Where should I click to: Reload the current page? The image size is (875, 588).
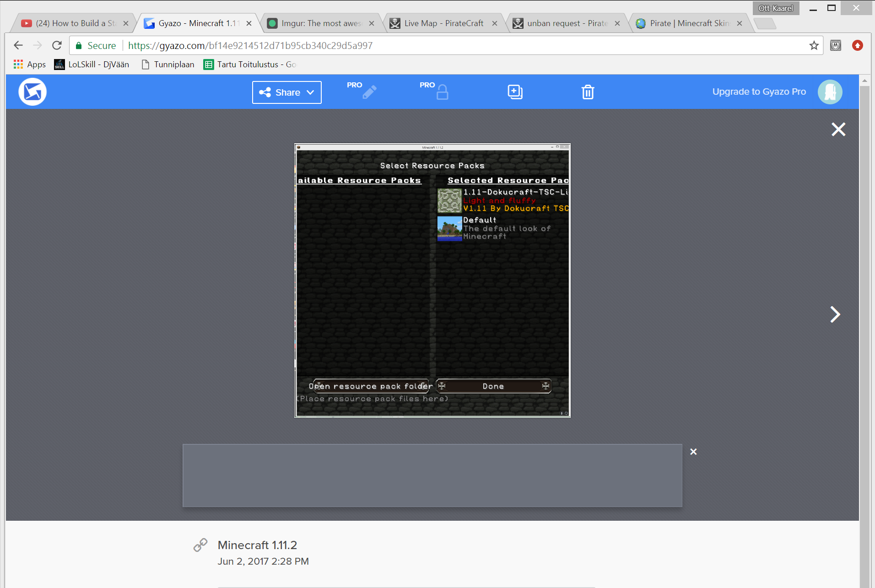[57, 45]
